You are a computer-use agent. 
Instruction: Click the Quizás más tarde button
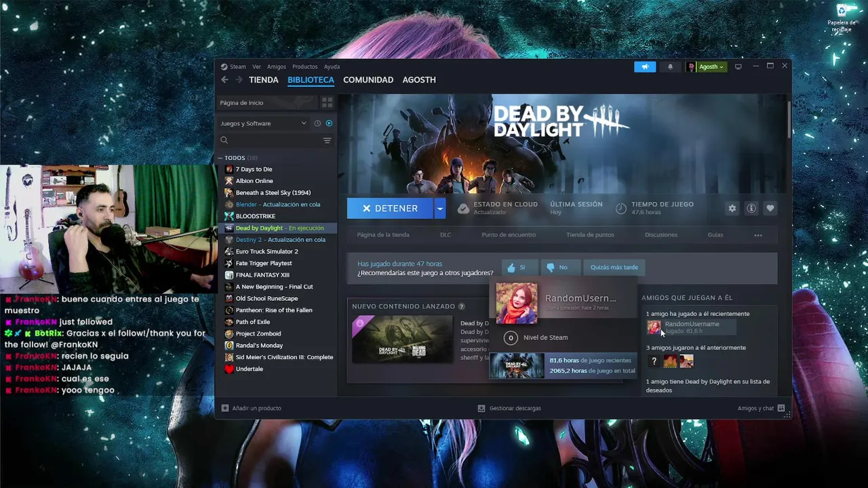point(614,267)
